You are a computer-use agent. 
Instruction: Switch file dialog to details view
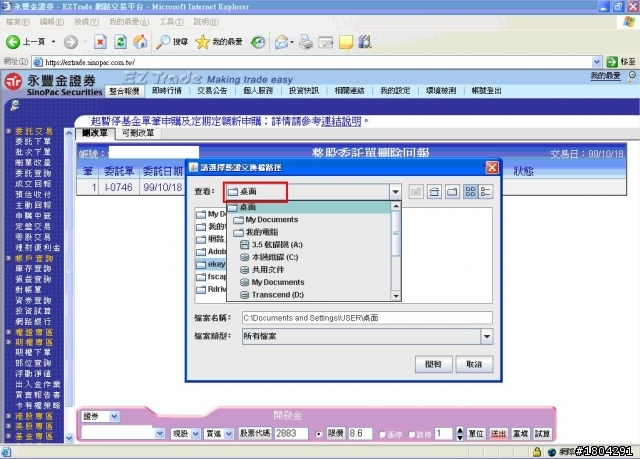(486, 192)
